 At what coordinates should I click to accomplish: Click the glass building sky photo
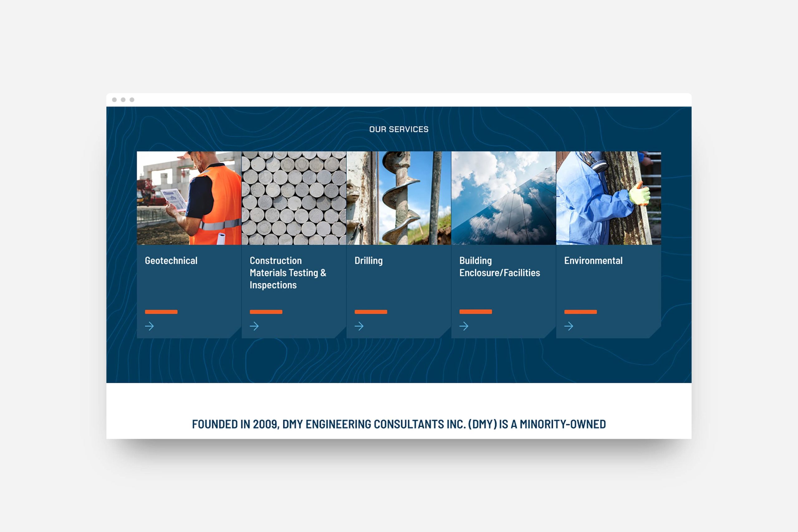(x=503, y=198)
